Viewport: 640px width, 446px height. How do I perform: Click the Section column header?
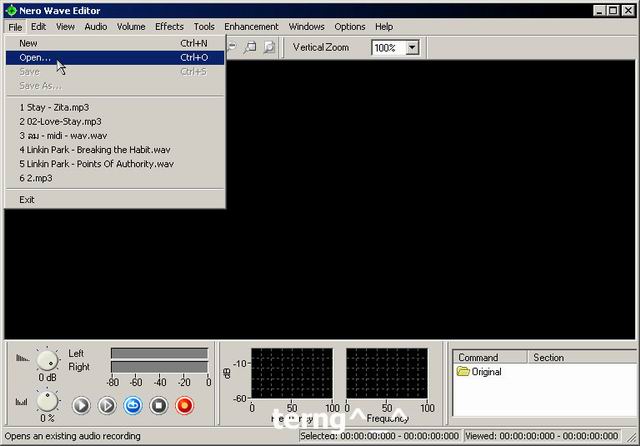tap(583, 357)
